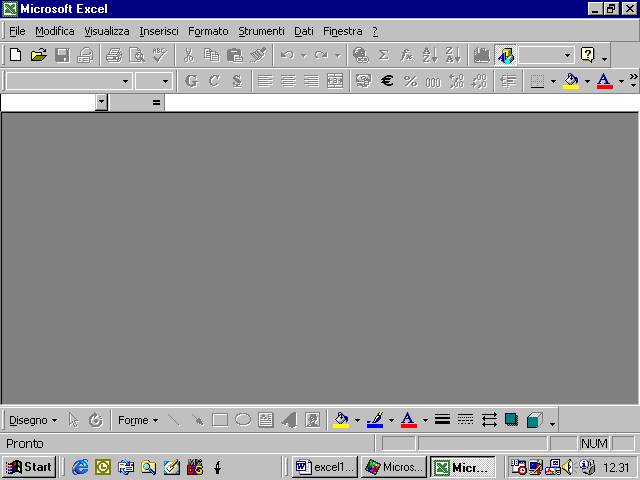Click the floppy disk Save icon
This screenshot has width=640, height=480.
(x=62, y=55)
